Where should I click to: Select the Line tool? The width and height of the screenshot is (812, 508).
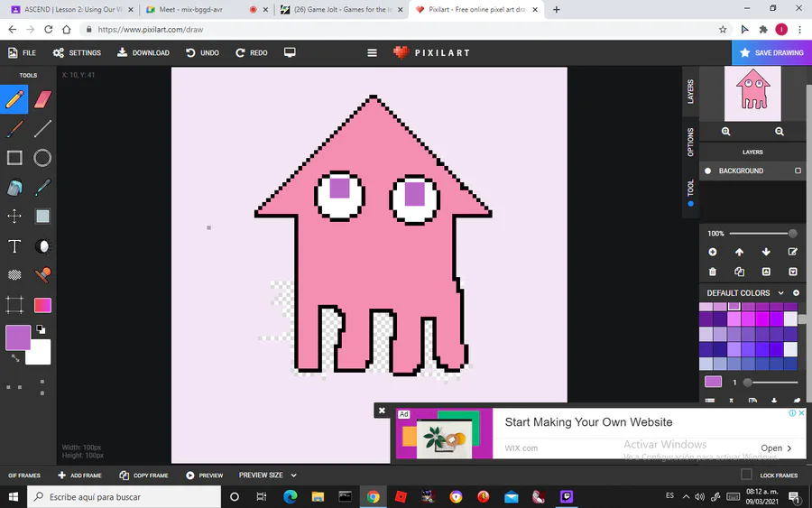point(42,128)
